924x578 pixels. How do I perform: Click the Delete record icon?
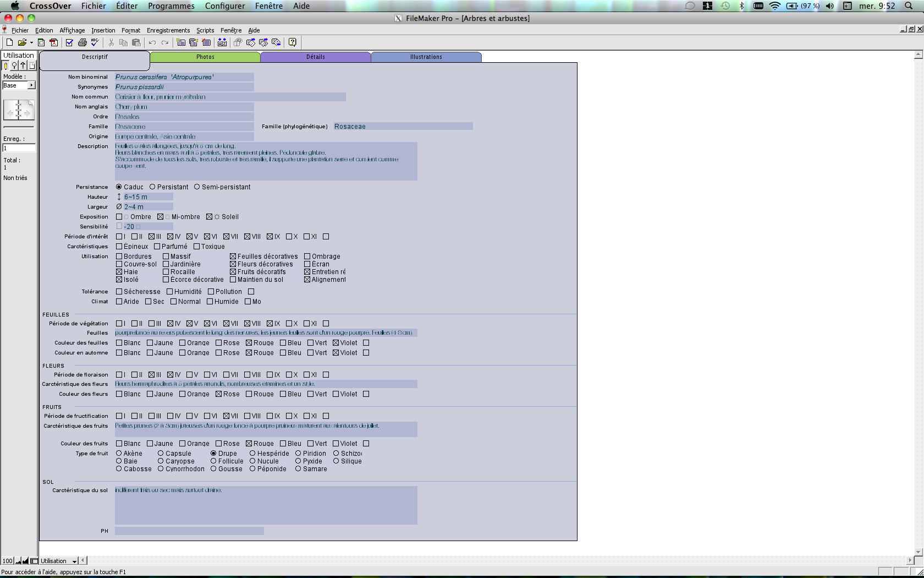pyautogui.click(x=206, y=42)
